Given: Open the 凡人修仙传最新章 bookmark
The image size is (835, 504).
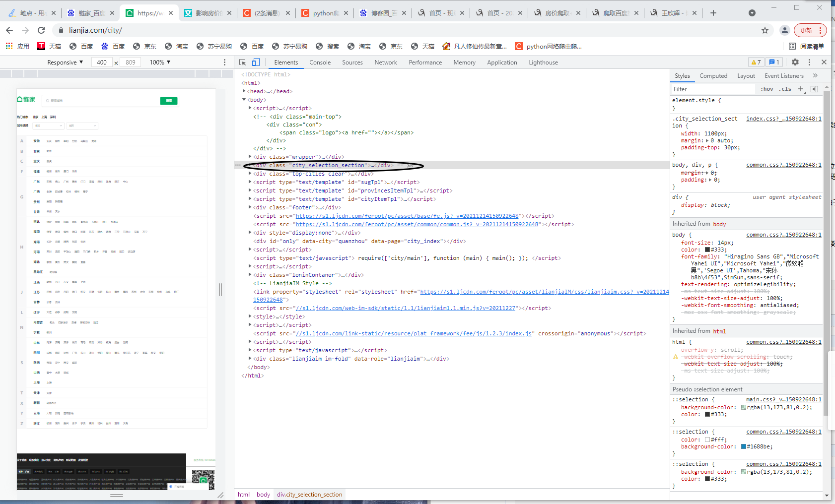Looking at the screenshot, I should click(x=475, y=46).
